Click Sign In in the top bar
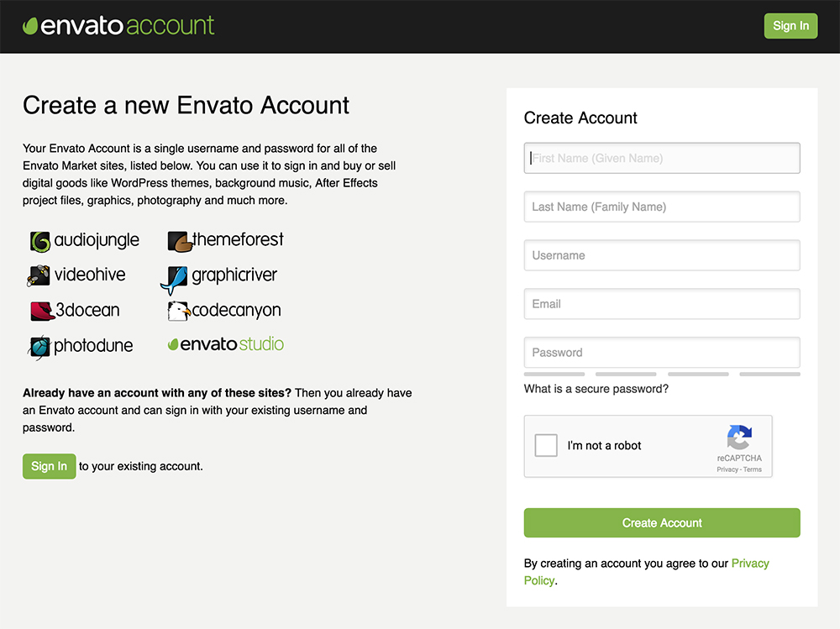840x629 pixels. click(x=790, y=26)
